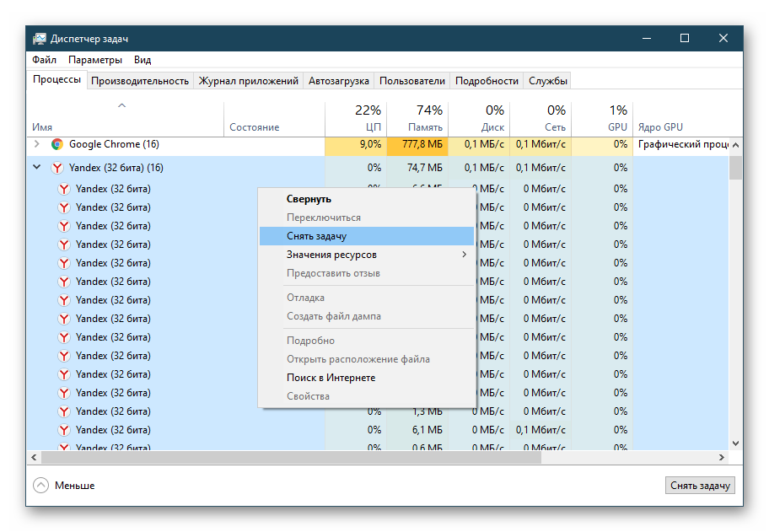Image resolution: width=769 pixels, height=532 pixels.
Task: Open the Автозагрузка tab
Action: 339,81
